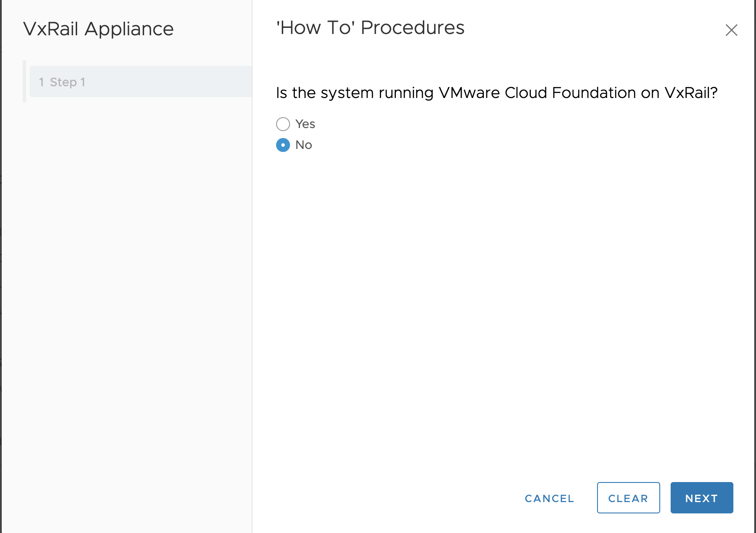Click the 'Yes' option label text
Image resolution: width=756 pixels, height=533 pixels.
305,124
